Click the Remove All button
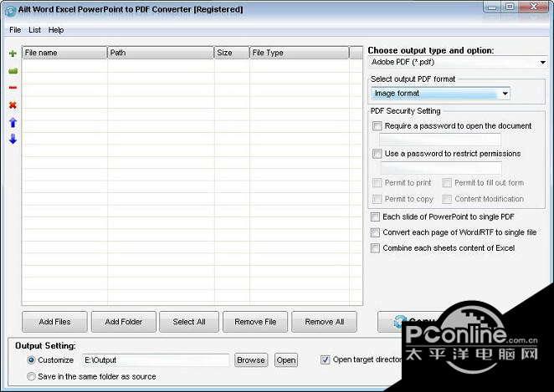Image resolution: width=554 pixels, height=392 pixels. coord(324,322)
